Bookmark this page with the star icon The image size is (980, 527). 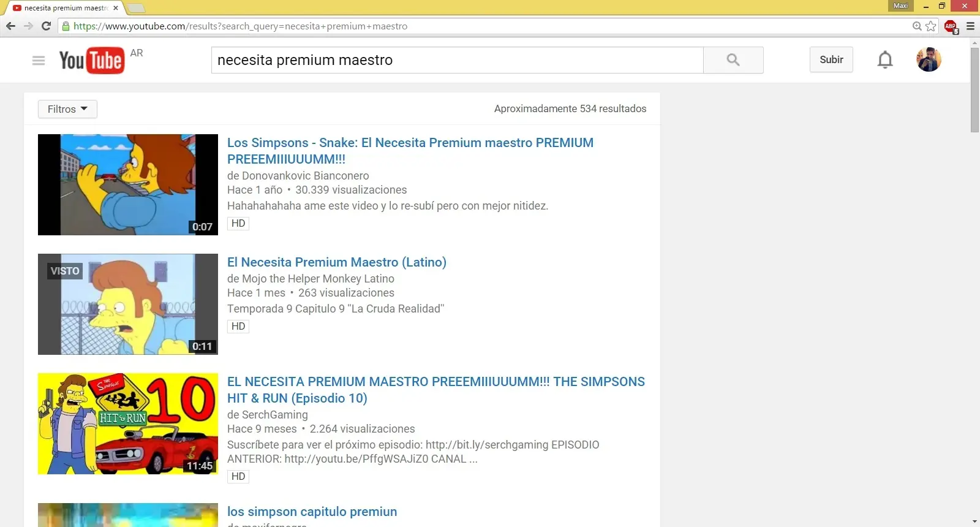tap(931, 26)
